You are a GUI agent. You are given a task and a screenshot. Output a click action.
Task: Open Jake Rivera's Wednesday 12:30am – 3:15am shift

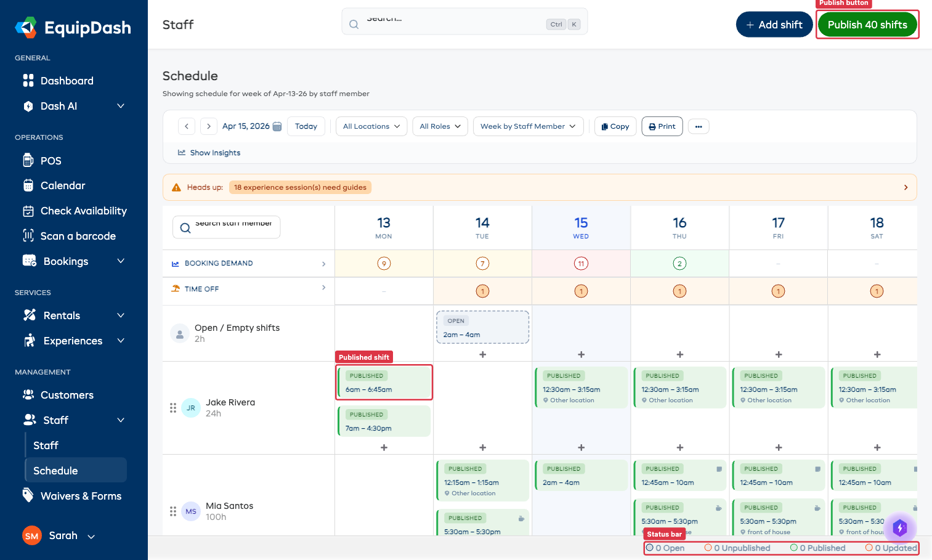[581, 388]
